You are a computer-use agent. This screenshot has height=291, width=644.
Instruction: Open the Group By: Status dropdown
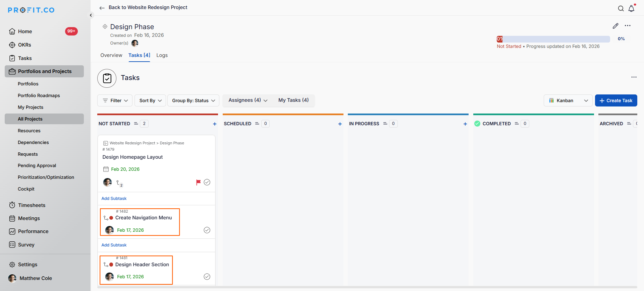[193, 100]
